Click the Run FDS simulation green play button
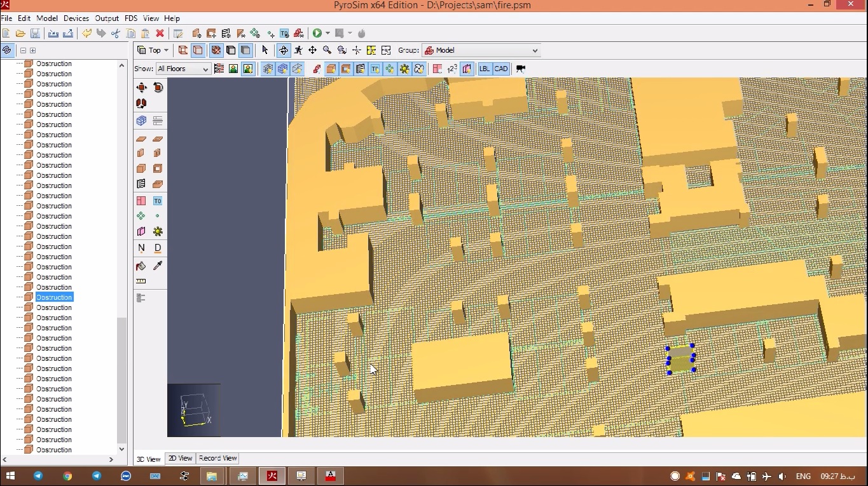Image resolution: width=868 pixels, height=486 pixels. click(x=317, y=33)
